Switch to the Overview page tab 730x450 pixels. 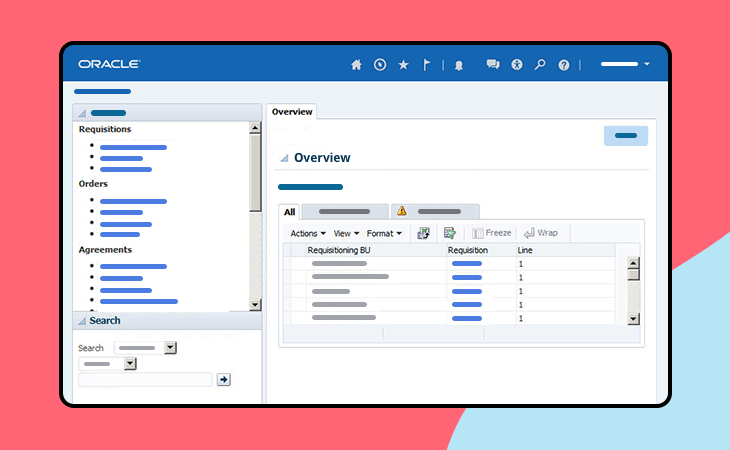tap(292, 112)
